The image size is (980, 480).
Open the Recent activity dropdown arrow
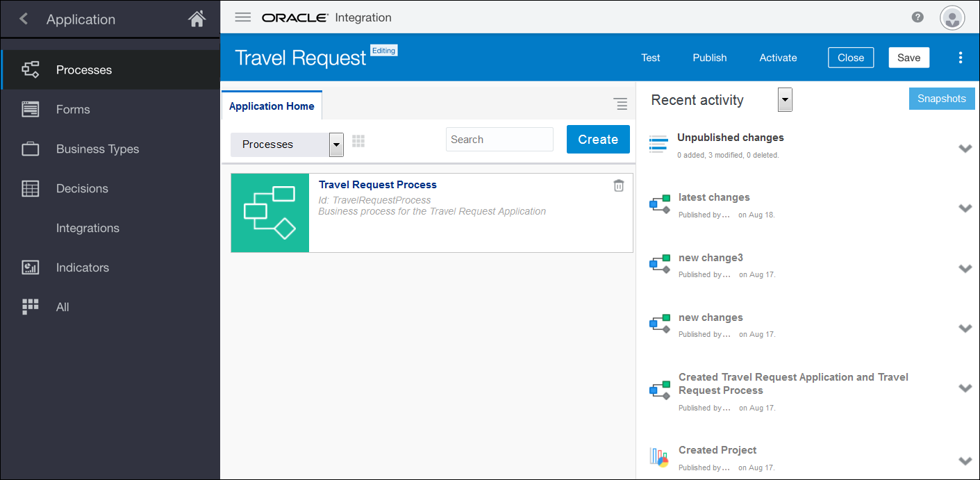pos(785,100)
